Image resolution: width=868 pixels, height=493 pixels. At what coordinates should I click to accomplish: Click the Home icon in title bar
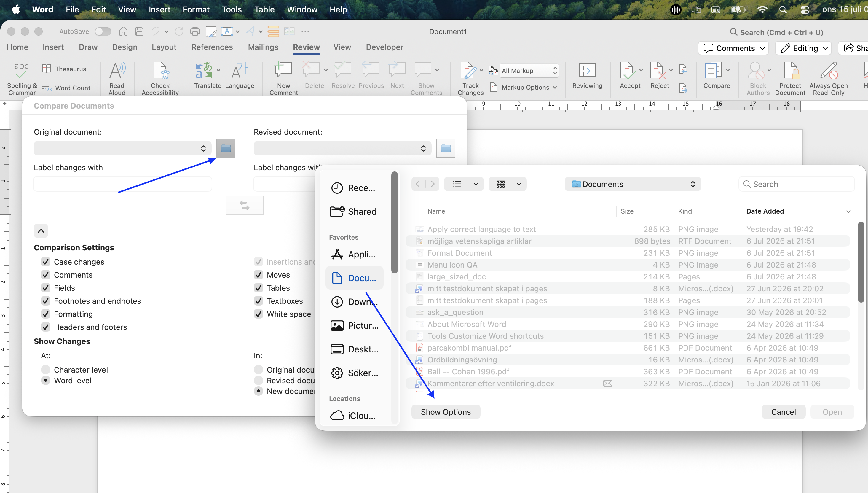[123, 31]
